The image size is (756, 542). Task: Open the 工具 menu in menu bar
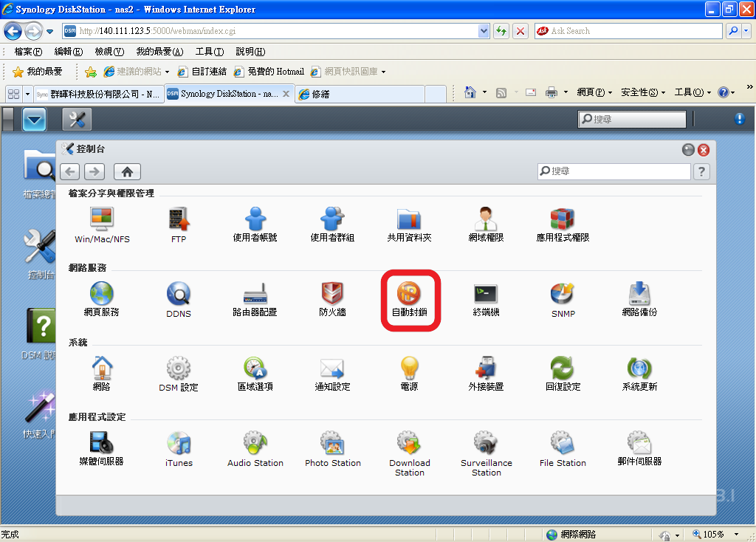[209, 52]
